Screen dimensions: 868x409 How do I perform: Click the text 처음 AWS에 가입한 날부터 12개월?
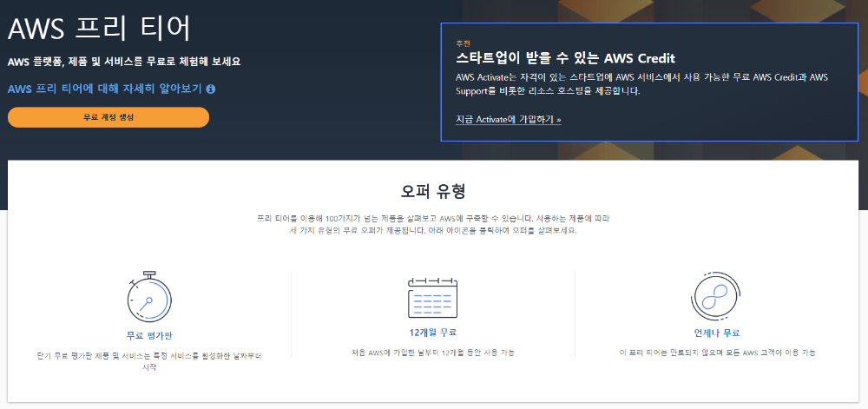(433, 353)
